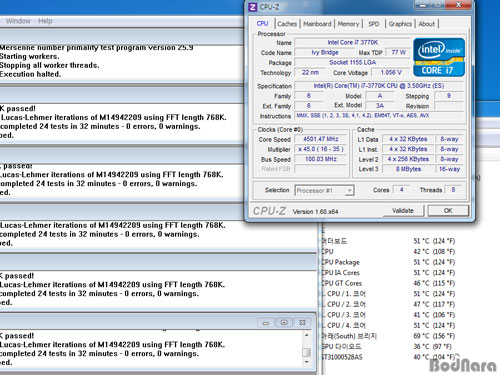
Task: Click the OK button in CPU-Z
Action: click(448, 211)
